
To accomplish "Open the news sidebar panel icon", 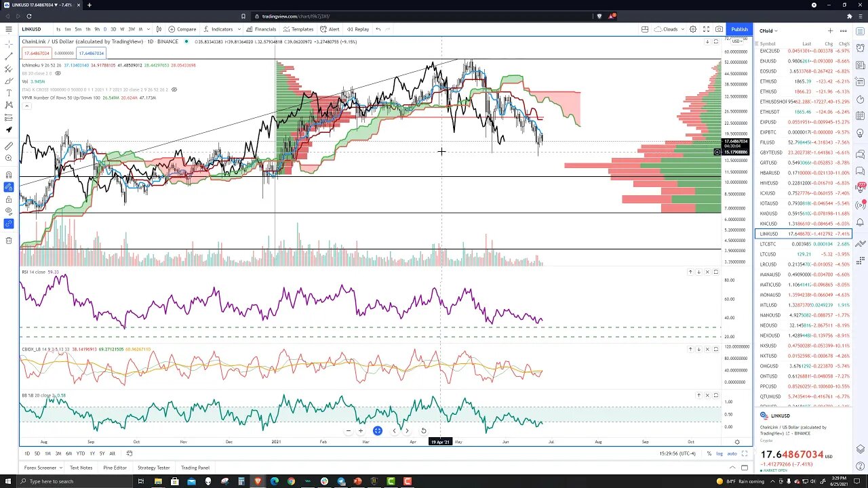I will (860, 66).
